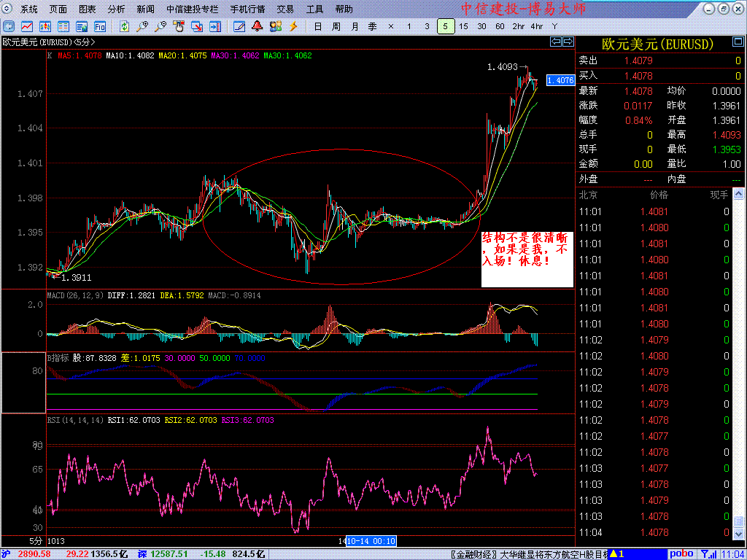Open the 分析 menu
747x560 pixels.
coord(116,9)
